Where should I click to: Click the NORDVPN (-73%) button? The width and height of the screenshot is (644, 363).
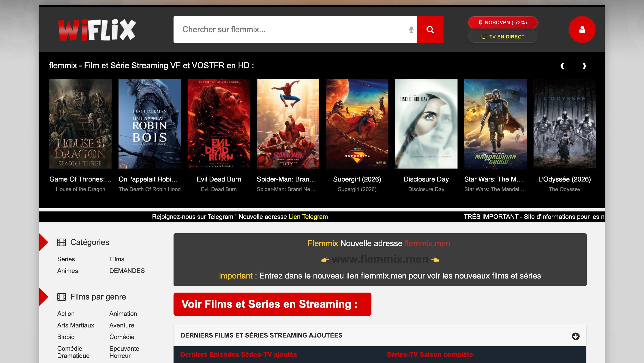[x=502, y=23]
